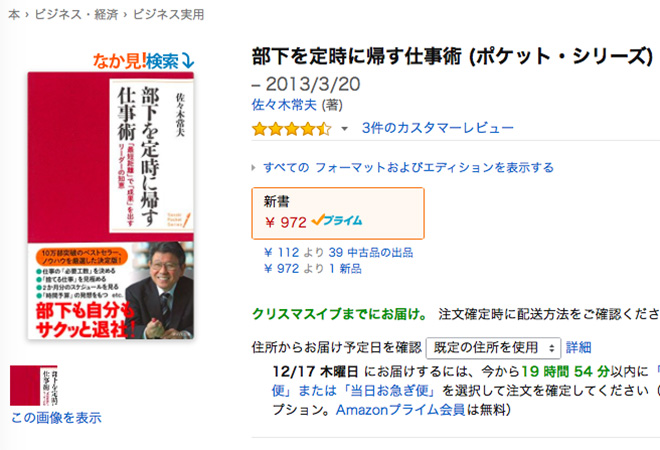Select the small cover thumbnail
This screenshot has width=660, height=450.
coord(34,386)
